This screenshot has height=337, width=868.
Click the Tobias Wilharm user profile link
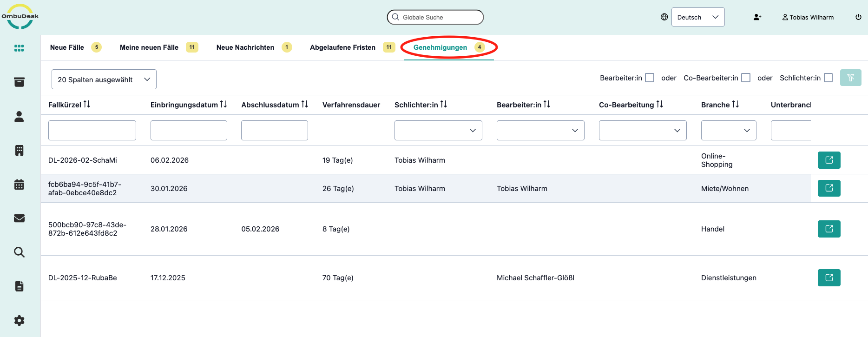click(808, 17)
